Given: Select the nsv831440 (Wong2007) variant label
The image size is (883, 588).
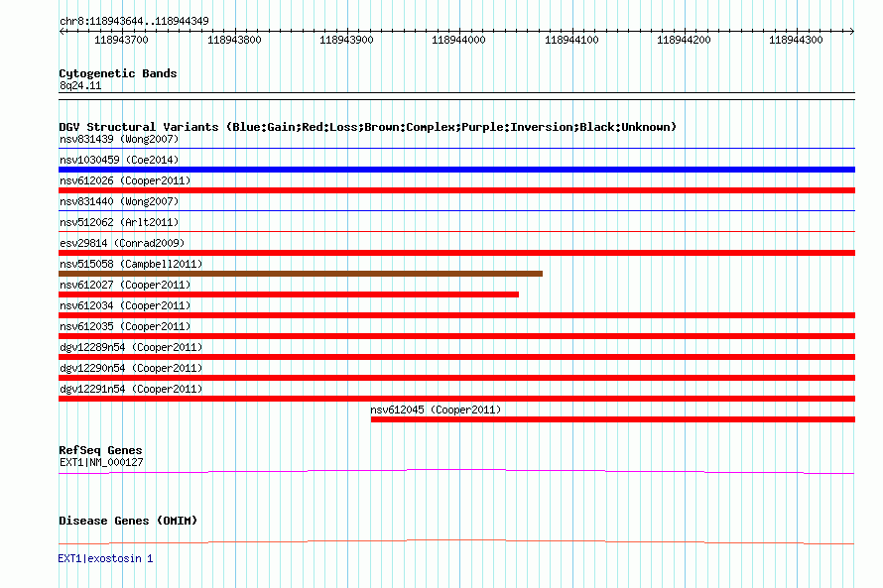Looking at the screenshot, I should coord(119,201).
